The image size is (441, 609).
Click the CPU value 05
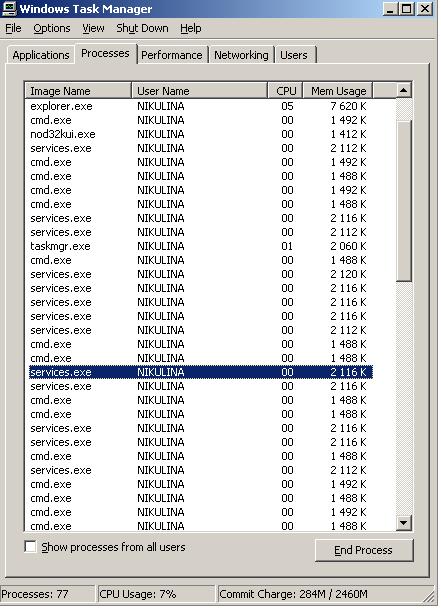(287, 106)
